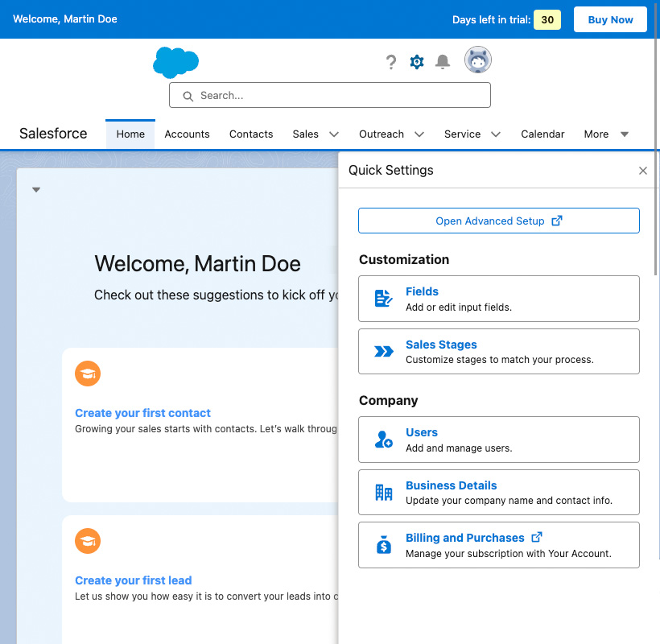Click the Salesforce app name label
The height and width of the screenshot is (644, 660).
tap(53, 134)
